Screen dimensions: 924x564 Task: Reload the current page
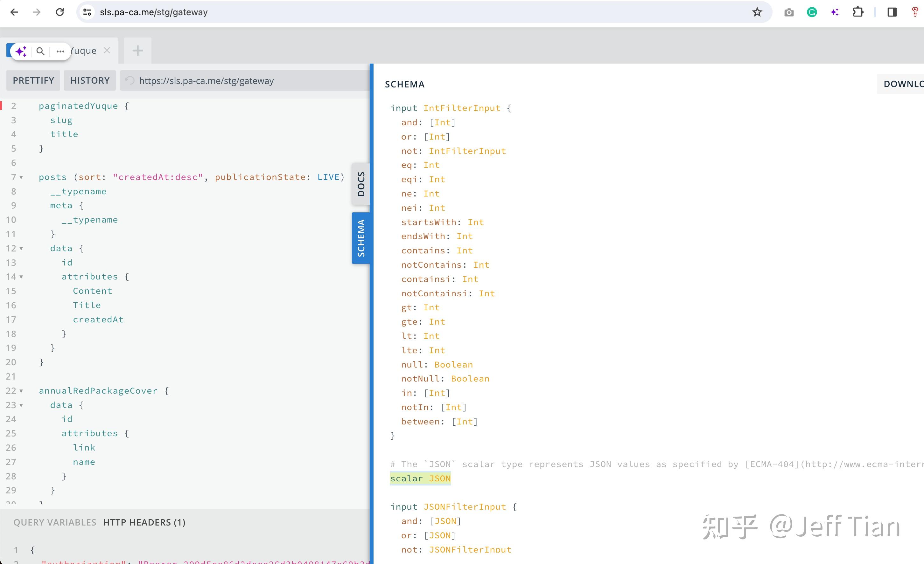click(x=60, y=12)
